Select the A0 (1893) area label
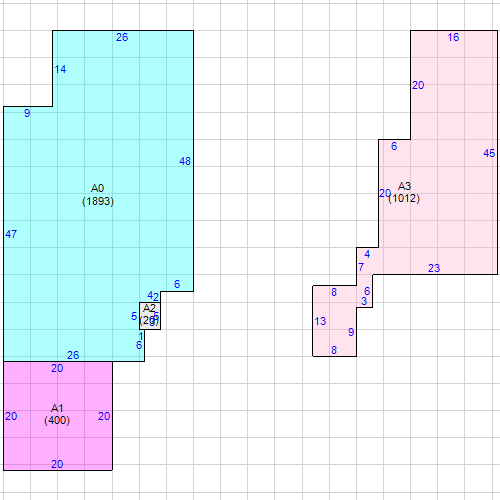This screenshot has width=500, height=500. [98, 195]
